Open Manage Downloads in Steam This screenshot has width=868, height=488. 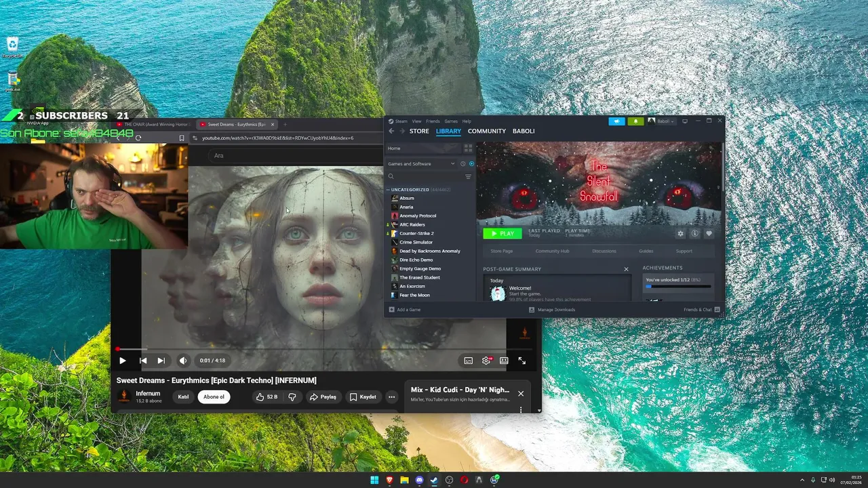click(x=552, y=310)
